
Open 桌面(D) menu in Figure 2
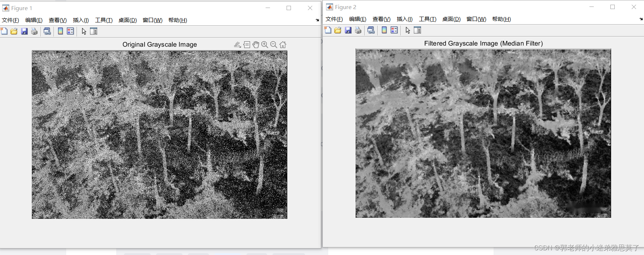(x=451, y=19)
